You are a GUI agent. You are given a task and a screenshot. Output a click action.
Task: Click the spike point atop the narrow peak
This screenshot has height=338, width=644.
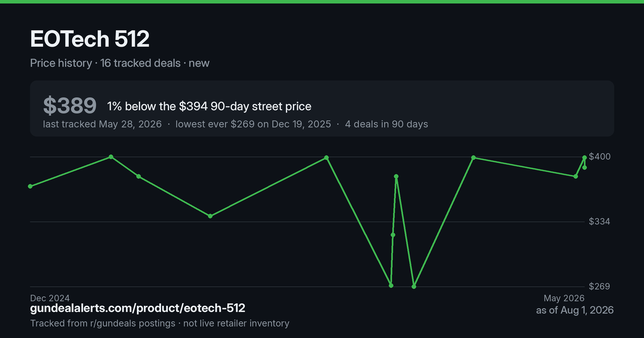pyautogui.click(x=396, y=176)
